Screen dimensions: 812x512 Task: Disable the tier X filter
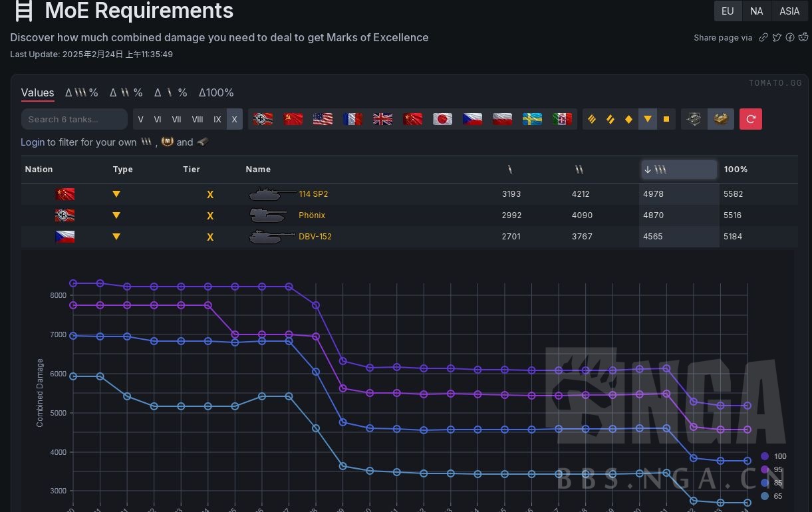[234, 120]
